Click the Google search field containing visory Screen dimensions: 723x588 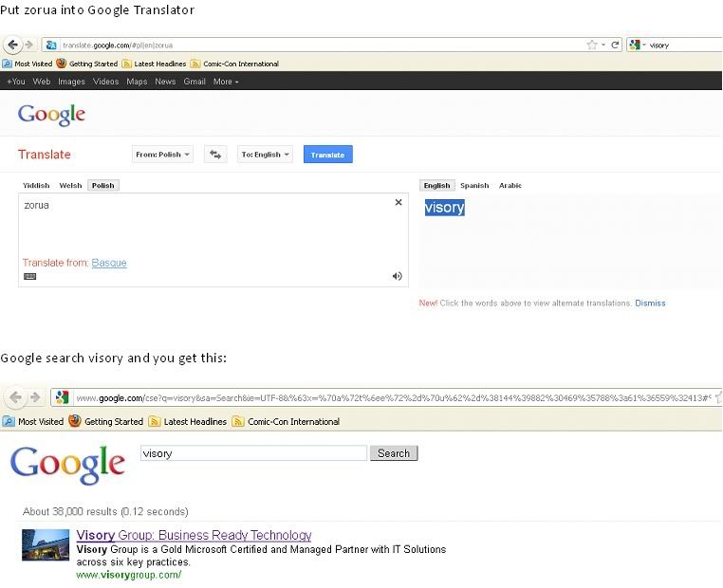coord(253,453)
